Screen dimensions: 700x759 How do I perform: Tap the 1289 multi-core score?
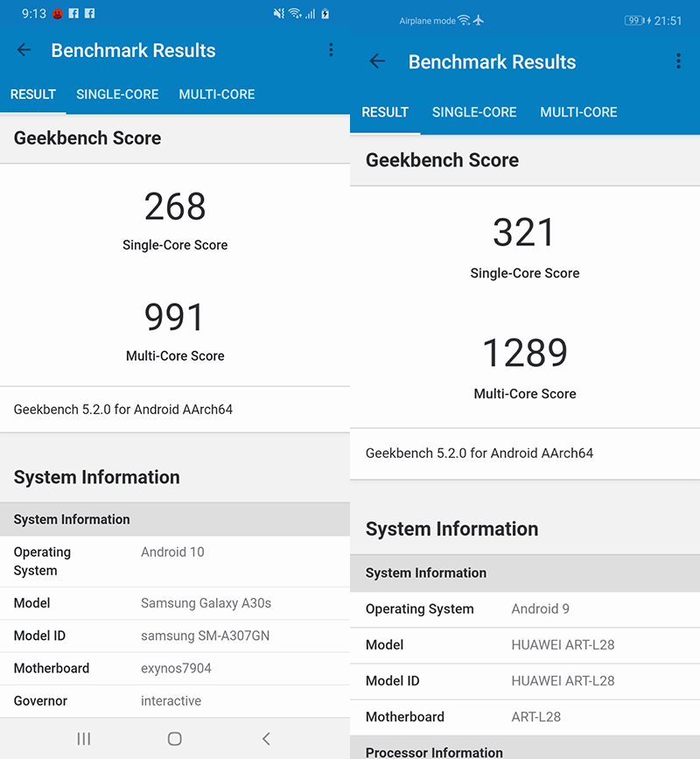[525, 353]
